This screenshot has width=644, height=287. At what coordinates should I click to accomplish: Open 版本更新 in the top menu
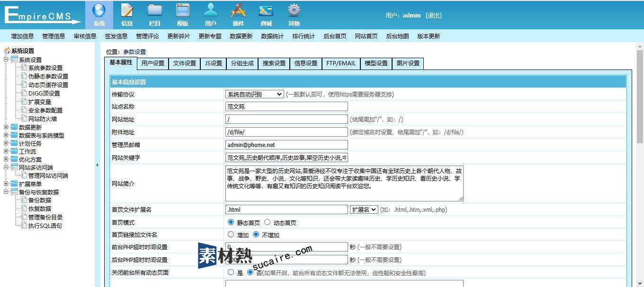(429, 36)
